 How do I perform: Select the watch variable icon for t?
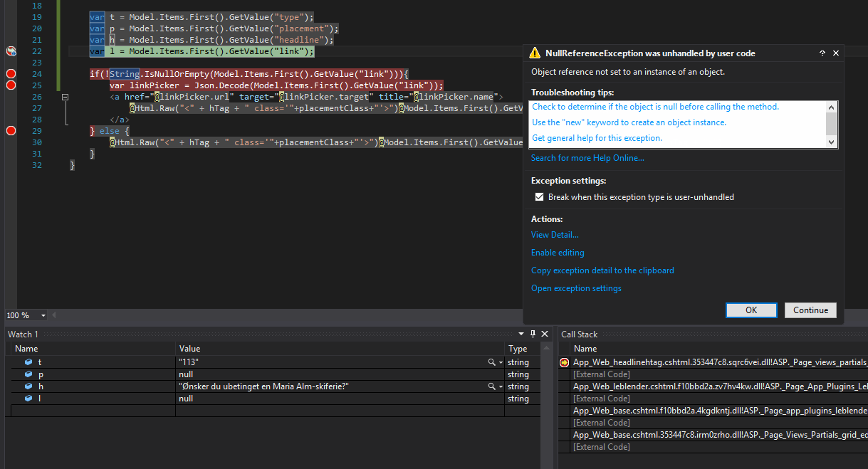coord(28,362)
